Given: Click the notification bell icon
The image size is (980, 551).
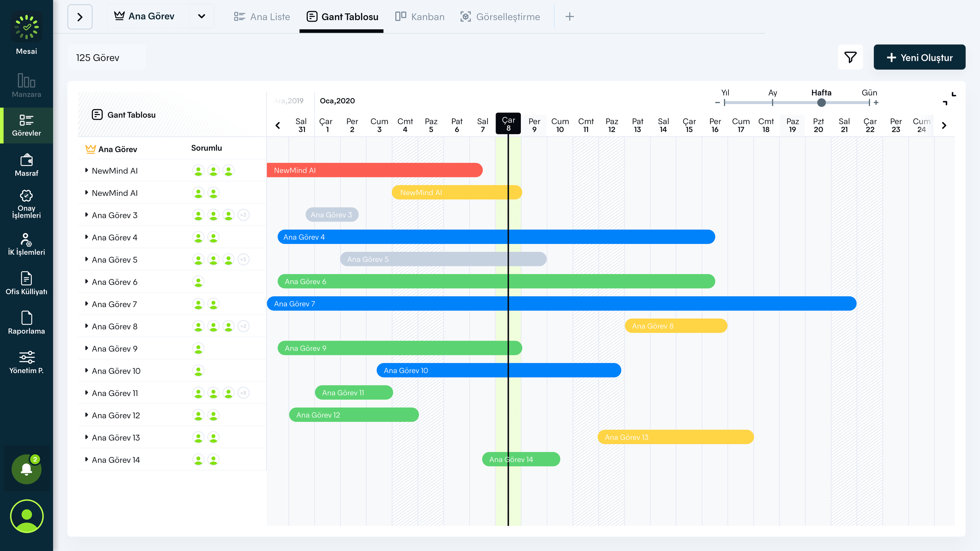Looking at the screenshot, I should 26,469.
